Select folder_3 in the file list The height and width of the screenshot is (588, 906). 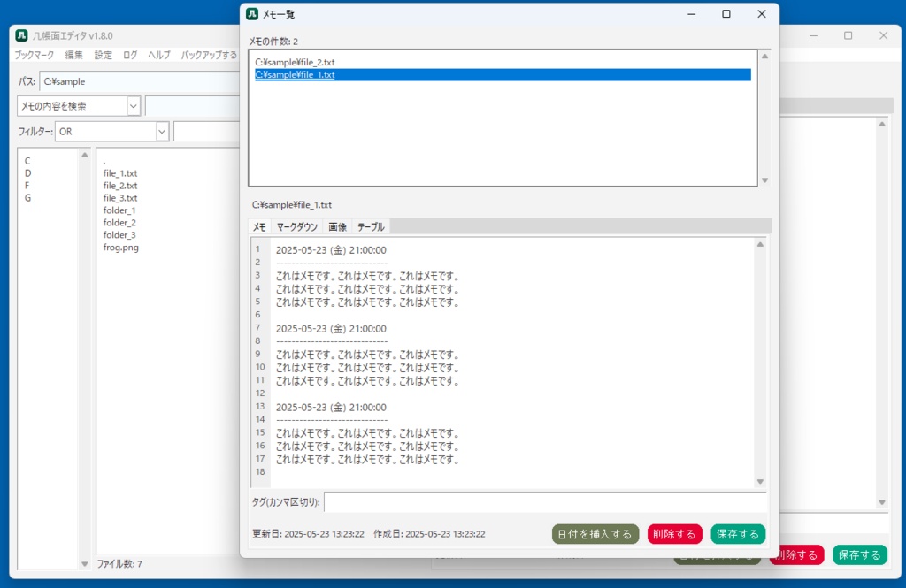point(119,234)
